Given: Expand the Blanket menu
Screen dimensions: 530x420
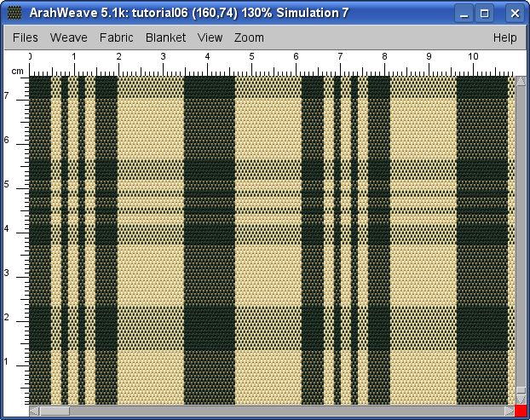Looking at the screenshot, I should (x=165, y=37).
